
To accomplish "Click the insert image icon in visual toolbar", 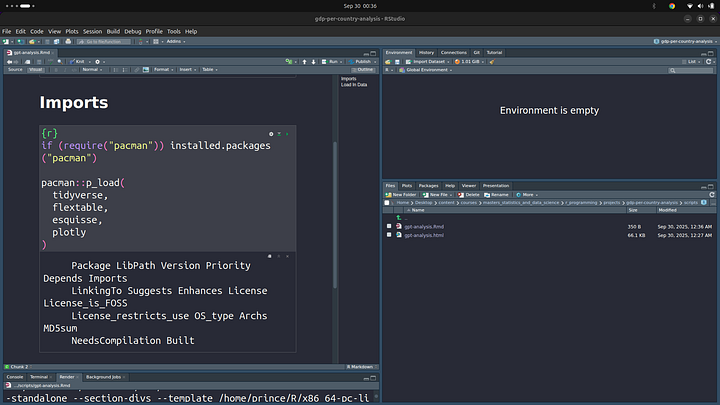I will coord(146,70).
